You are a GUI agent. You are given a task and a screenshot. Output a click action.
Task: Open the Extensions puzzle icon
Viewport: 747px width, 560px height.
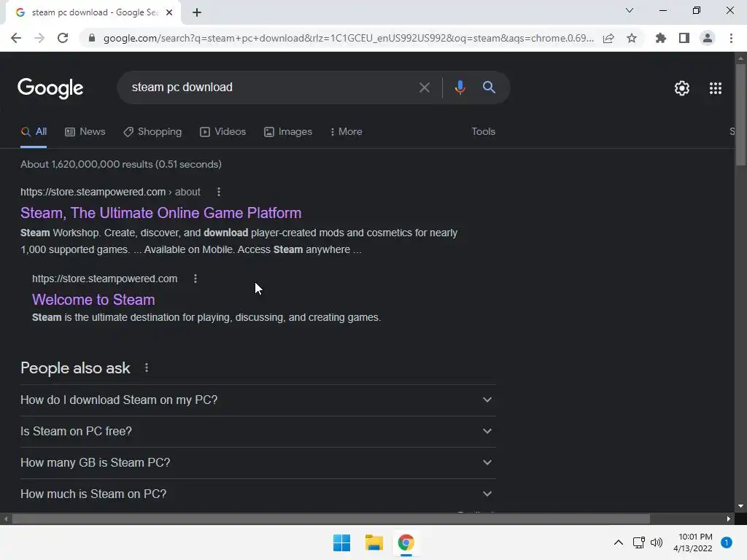[661, 38]
